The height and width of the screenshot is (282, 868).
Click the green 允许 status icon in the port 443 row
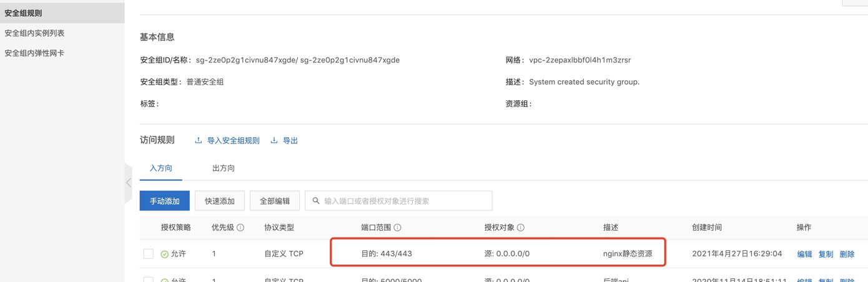[165, 255]
